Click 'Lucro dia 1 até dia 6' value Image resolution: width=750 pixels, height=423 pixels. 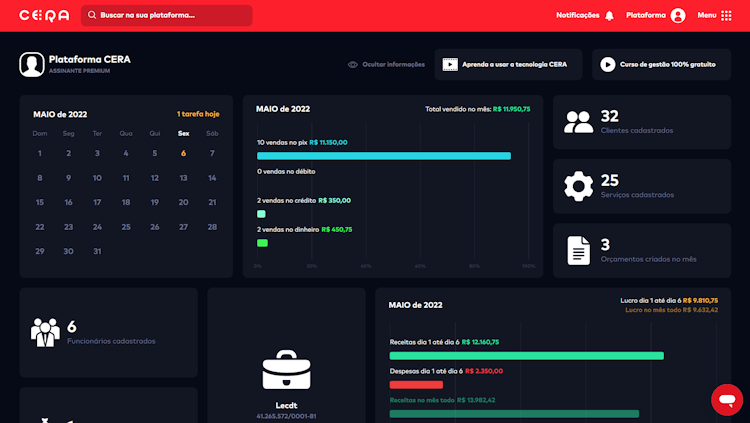pos(700,301)
